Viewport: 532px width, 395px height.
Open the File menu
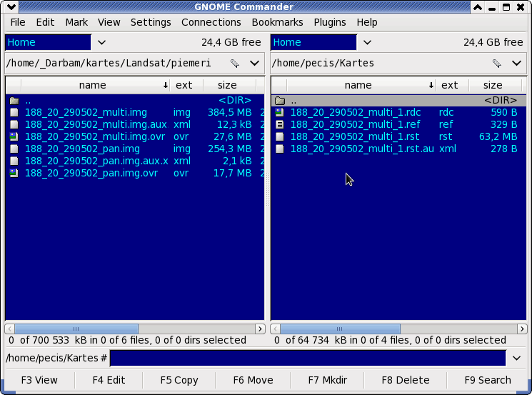pos(18,22)
